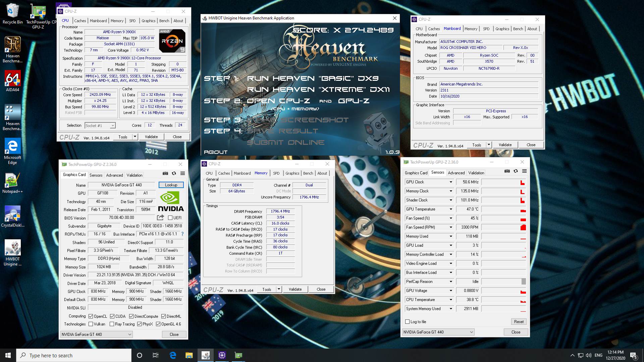Open Windows Start menu

(8, 355)
